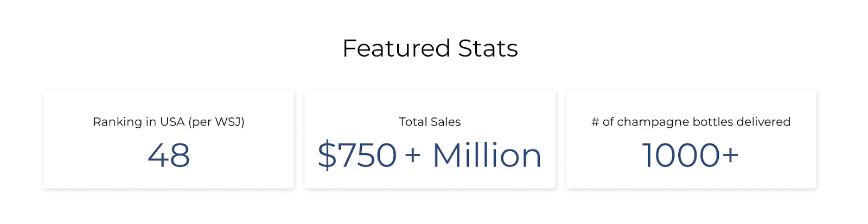Select the Total Sales label
868x224 pixels.
(430, 122)
